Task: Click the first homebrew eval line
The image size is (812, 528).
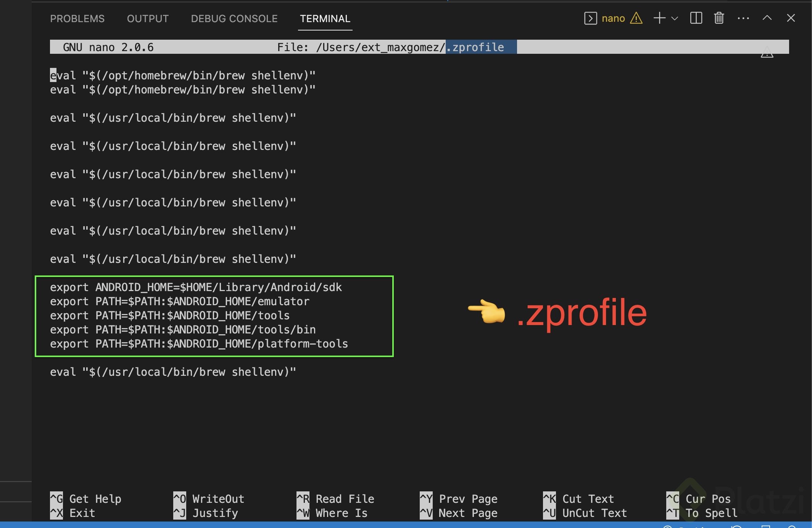Action: click(183, 76)
